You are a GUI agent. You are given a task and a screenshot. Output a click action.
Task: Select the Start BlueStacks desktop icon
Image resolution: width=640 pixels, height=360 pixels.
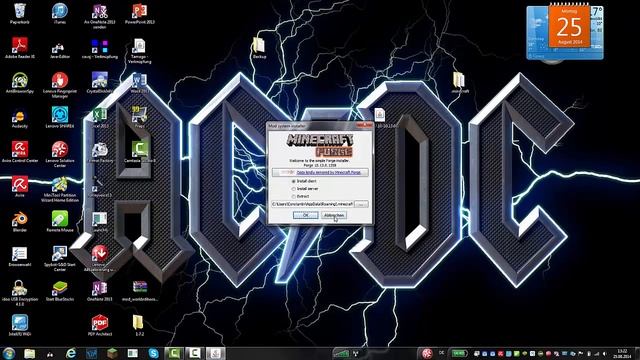coord(60,291)
